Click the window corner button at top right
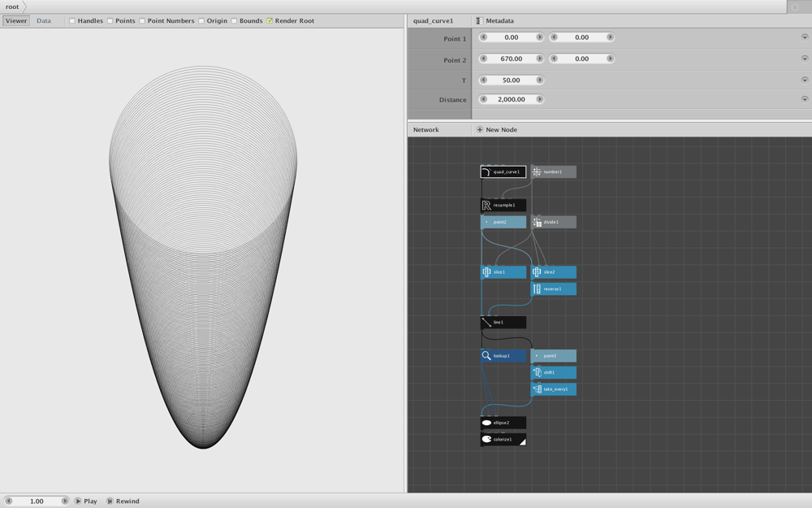Screen dimensions: 812x508 click(x=796, y=7)
